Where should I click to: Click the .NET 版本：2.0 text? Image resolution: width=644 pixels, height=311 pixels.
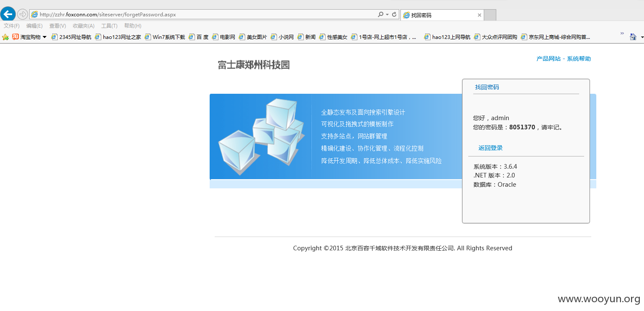(494, 175)
